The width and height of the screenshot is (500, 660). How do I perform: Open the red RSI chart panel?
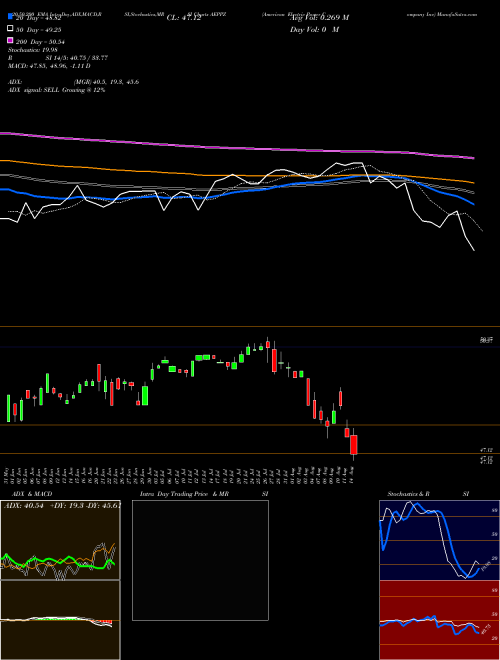pyautogui.click(x=439, y=620)
